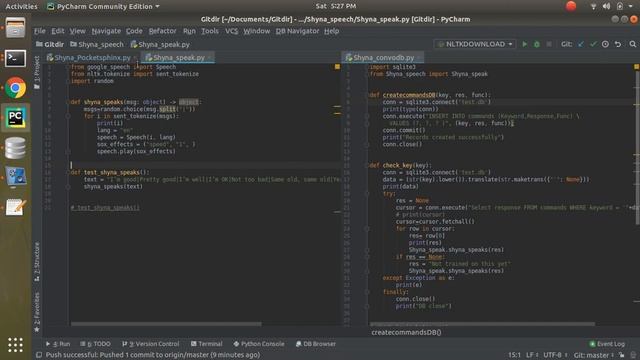Viewport: 640px width, 360px height.
Task: Click Gitdir breadcrumb in navigation bar
Action: (x=50, y=44)
